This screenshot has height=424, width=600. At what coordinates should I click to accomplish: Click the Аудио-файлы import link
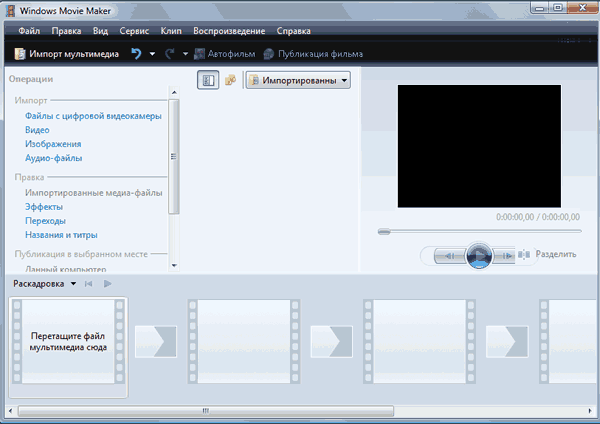54,158
